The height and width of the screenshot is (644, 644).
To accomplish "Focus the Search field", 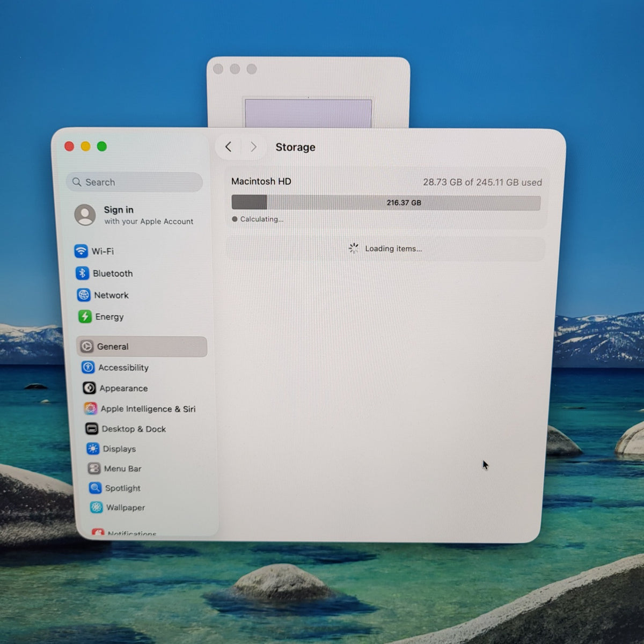I will [x=134, y=182].
